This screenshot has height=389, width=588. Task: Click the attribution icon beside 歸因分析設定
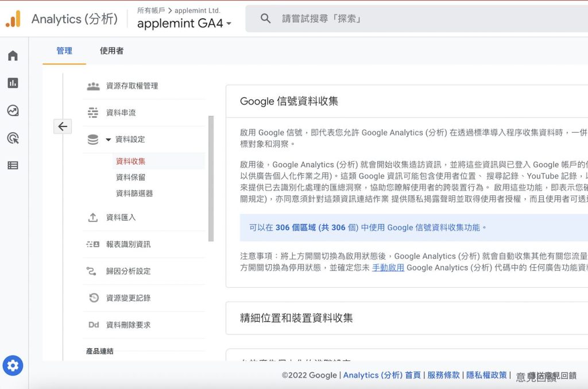[x=91, y=271]
